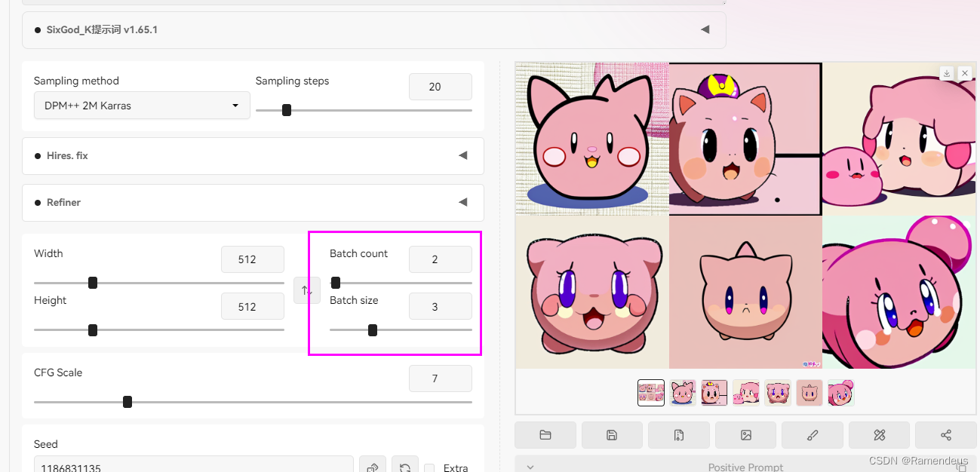Click the Batch size value field

[441, 307]
